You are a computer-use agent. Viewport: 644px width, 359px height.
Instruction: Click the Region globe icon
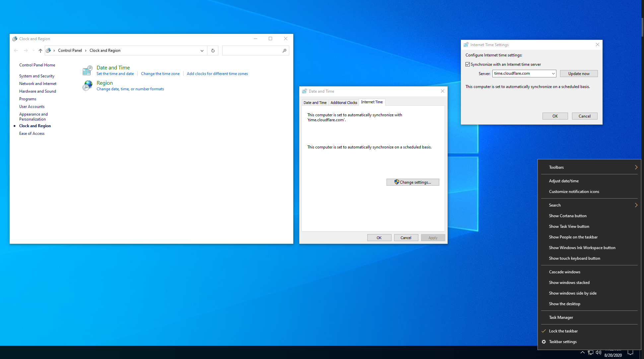pos(87,86)
